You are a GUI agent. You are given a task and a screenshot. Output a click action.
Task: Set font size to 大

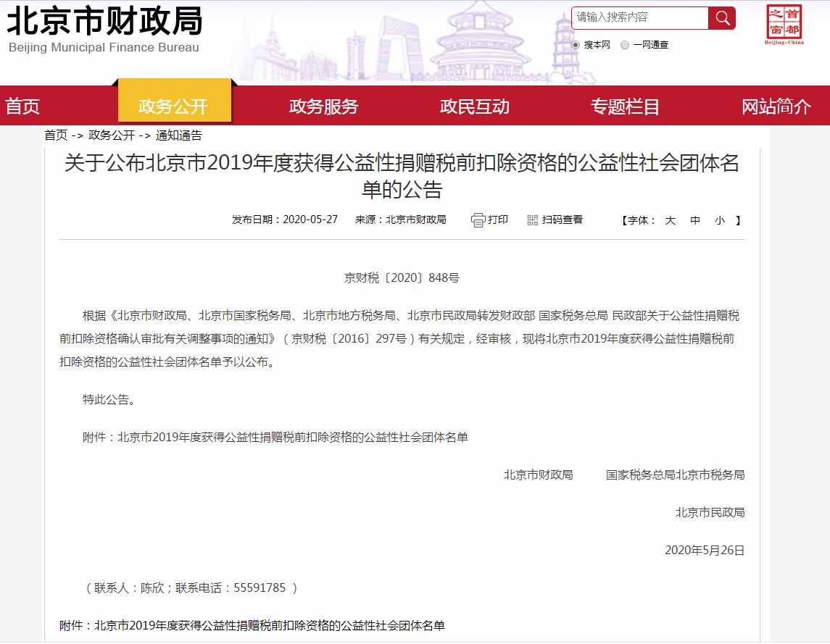(671, 220)
